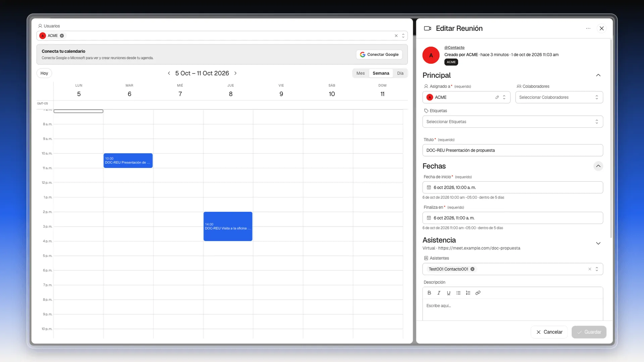Insert a bulleted list in the description

click(x=458, y=293)
